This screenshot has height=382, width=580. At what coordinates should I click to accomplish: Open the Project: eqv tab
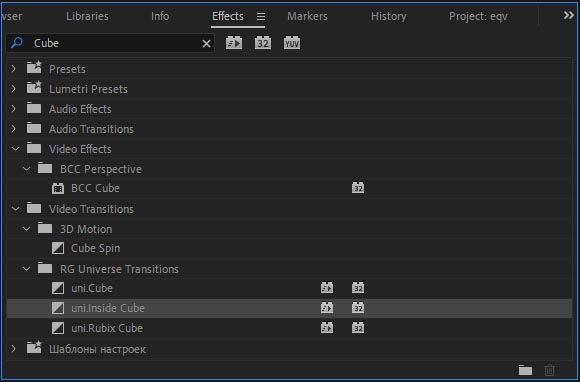pos(478,16)
